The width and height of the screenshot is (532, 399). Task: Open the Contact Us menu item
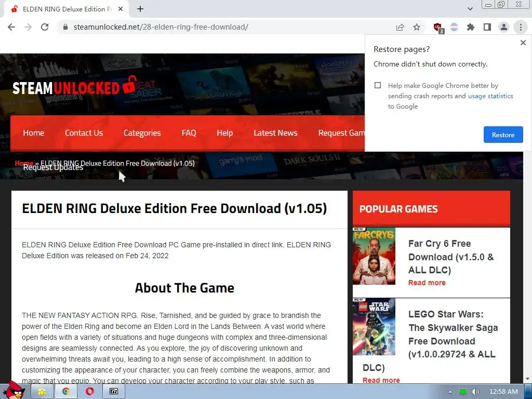pyautogui.click(x=84, y=133)
